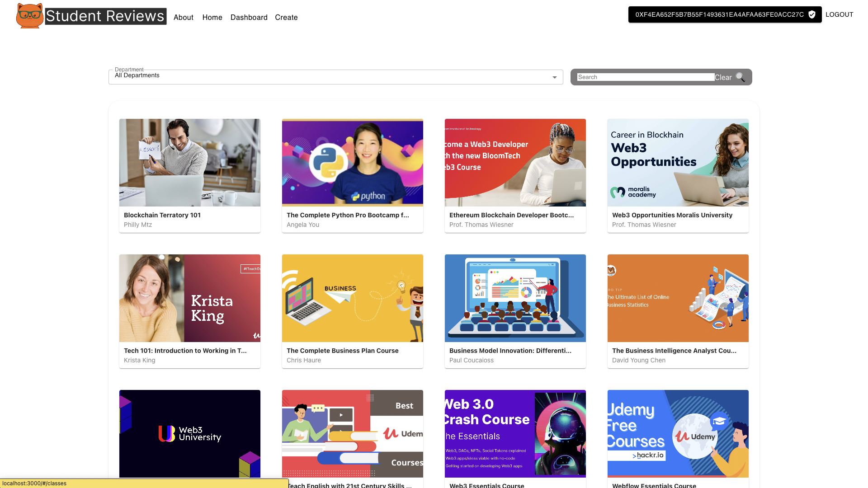This screenshot has width=868, height=488.
Task: Go to the Dashboard page
Action: tap(249, 17)
